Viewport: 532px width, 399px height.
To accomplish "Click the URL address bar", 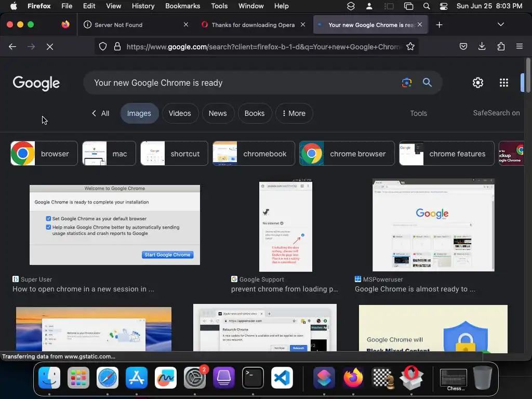I will [x=263, y=46].
